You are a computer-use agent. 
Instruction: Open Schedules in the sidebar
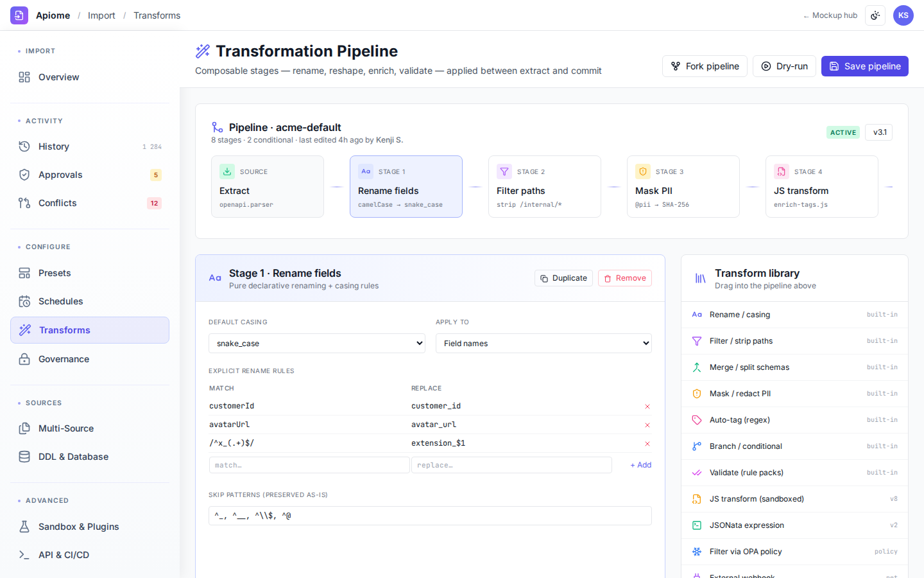[90, 301]
